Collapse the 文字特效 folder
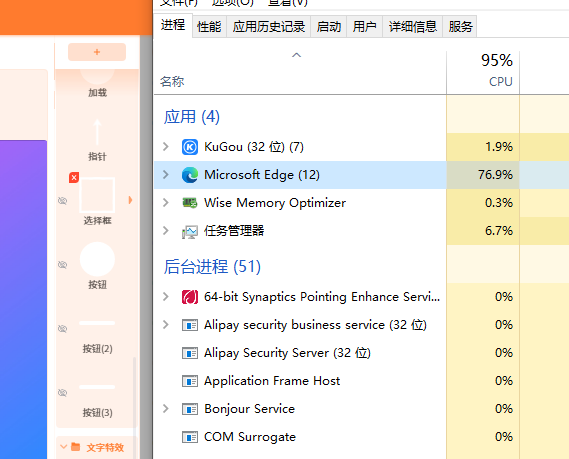This screenshot has width=569, height=459. [x=63, y=447]
